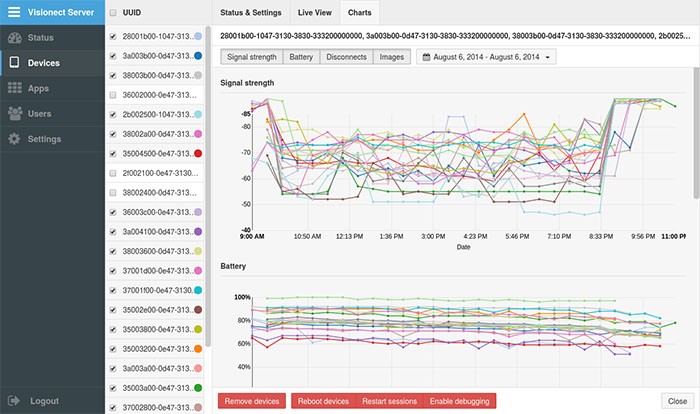The width and height of the screenshot is (700, 414).
Task: Toggle the Disconnects chart button
Action: coord(346,57)
